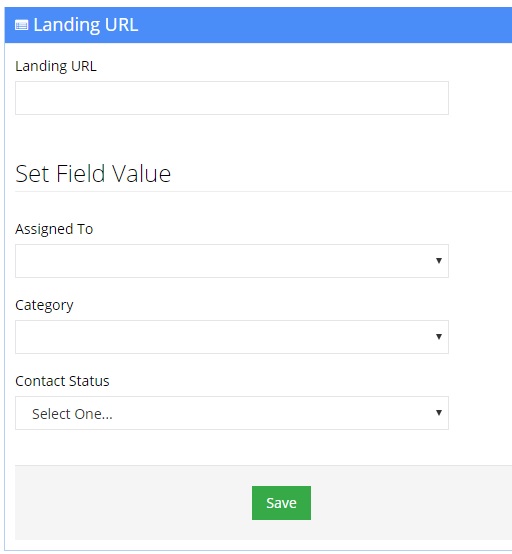Click the divider line under Set Field Value
The width and height of the screenshot is (512, 554).
coord(263,191)
